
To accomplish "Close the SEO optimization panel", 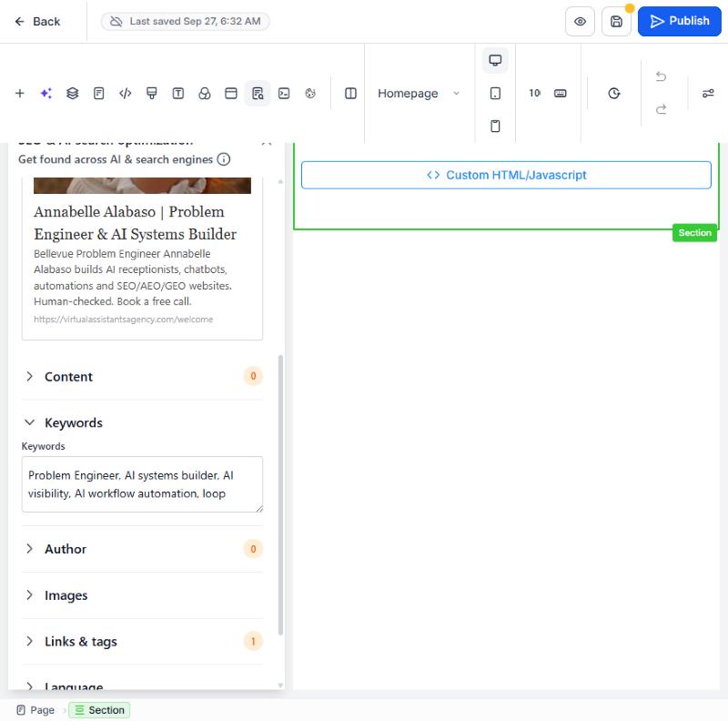I will (267, 143).
